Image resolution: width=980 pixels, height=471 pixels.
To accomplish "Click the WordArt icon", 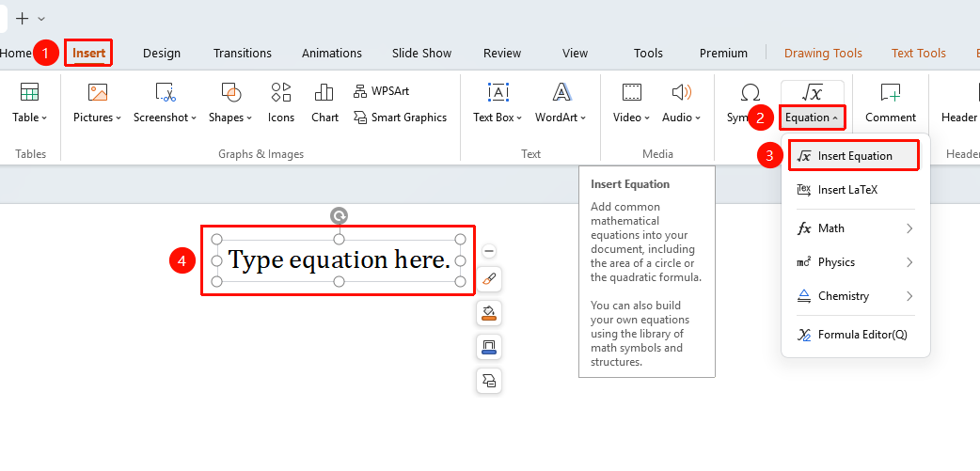I will (x=561, y=92).
